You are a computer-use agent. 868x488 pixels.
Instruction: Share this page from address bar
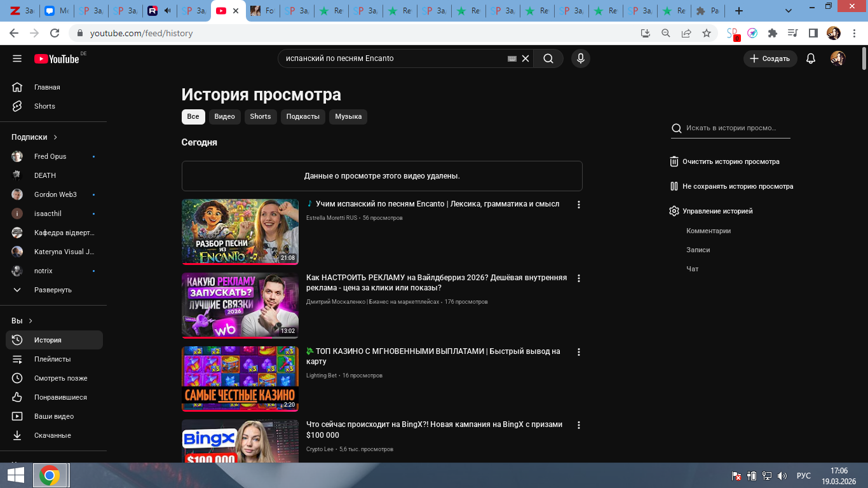coord(686,33)
